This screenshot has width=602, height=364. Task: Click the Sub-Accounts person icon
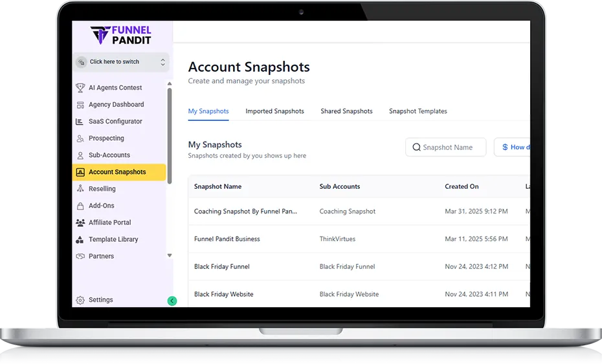point(80,155)
